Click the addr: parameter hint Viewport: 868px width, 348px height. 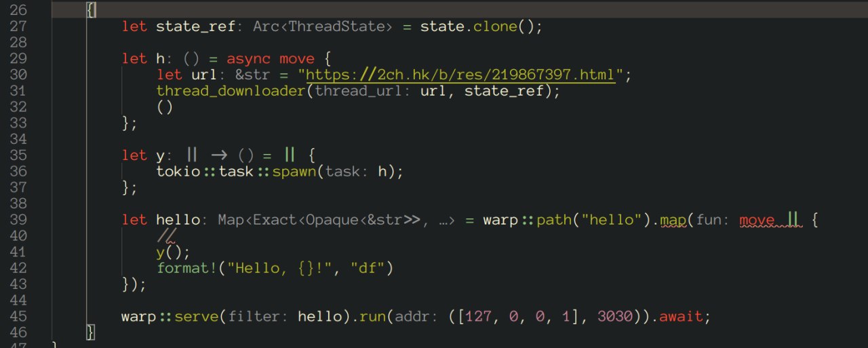tap(417, 317)
